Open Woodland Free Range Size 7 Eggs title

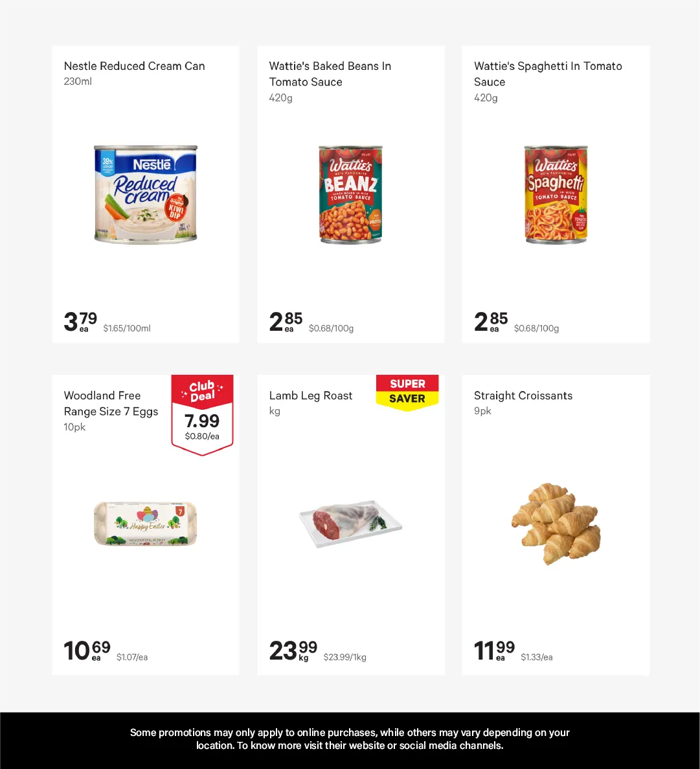pyautogui.click(x=111, y=403)
